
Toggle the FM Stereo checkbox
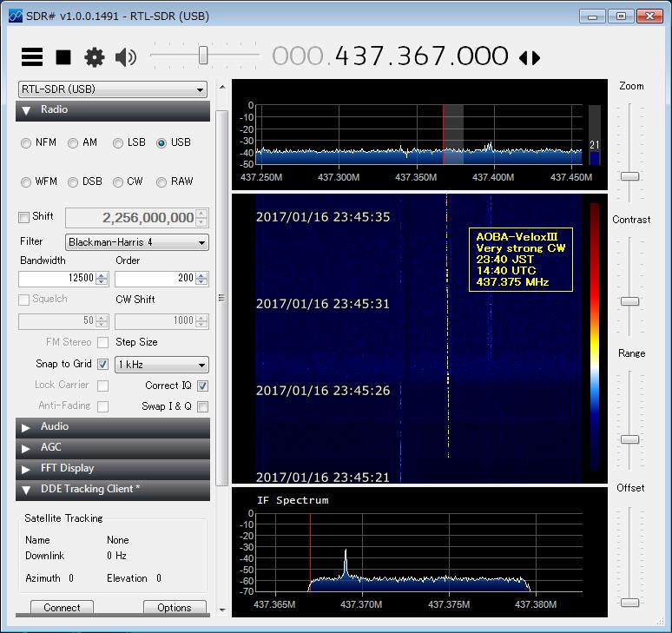(x=102, y=342)
